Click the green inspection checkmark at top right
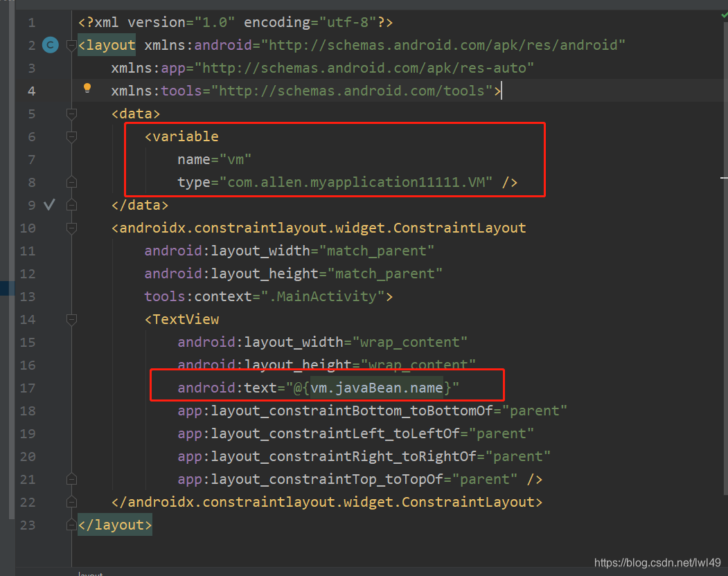The width and height of the screenshot is (728, 576). click(725, 15)
